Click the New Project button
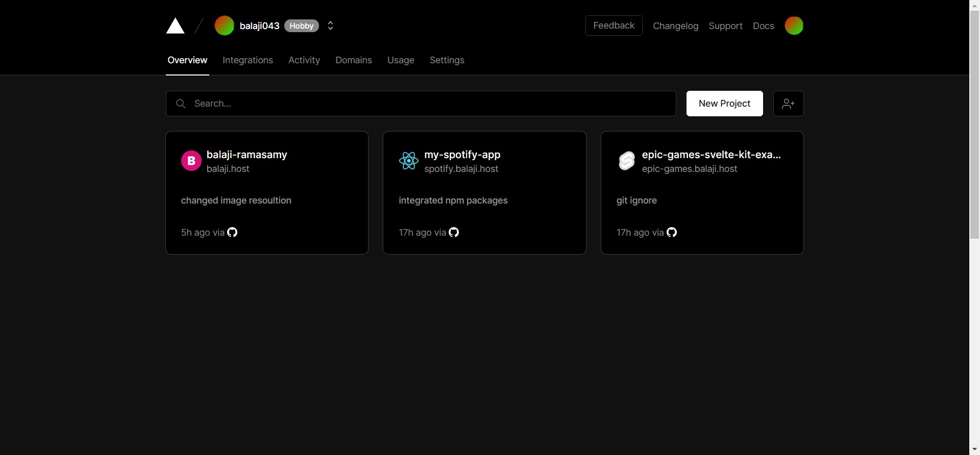 coord(724,104)
